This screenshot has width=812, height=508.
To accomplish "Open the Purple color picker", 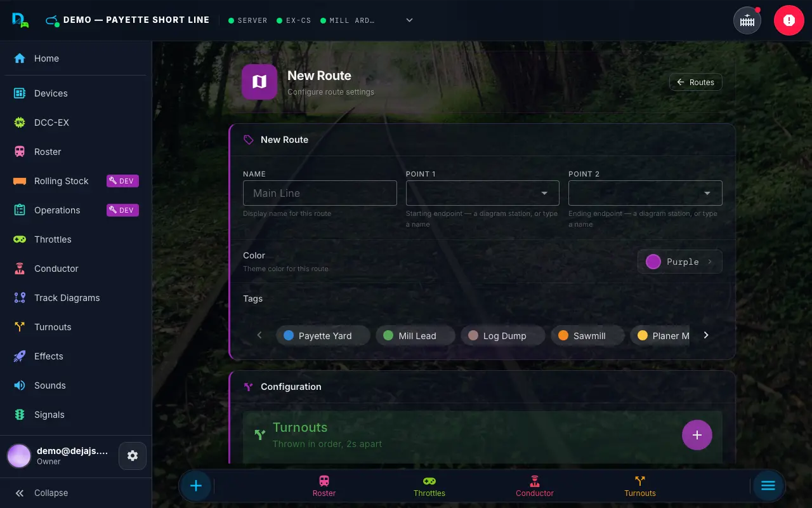I will tap(679, 262).
